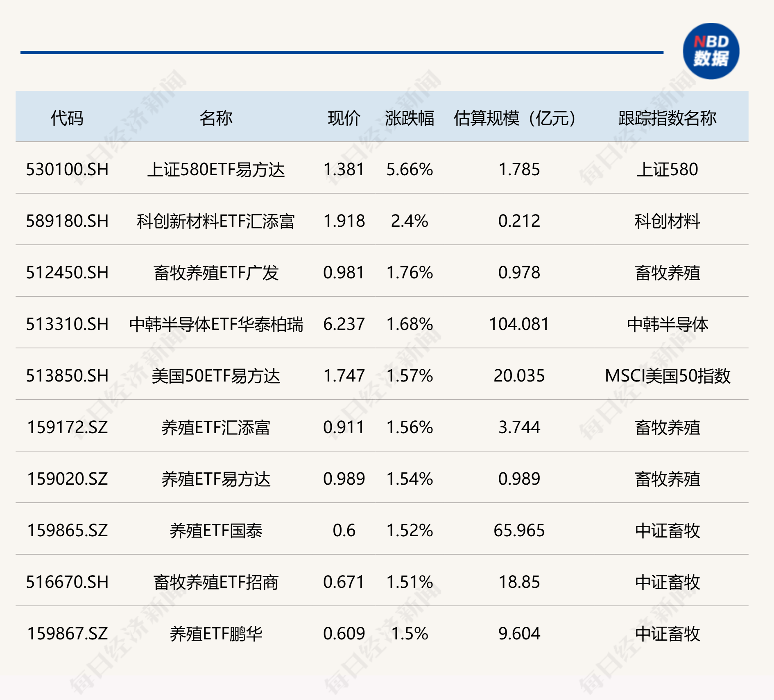Select the name 养殖ETF易方达
This screenshot has width=774, height=700.
[x=216, y=479]
